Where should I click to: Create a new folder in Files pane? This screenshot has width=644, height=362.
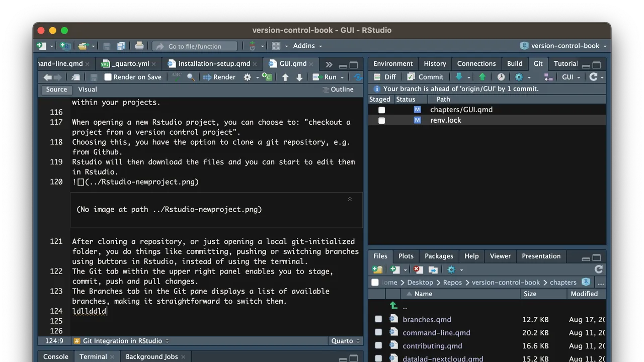[x=377, y=269]
